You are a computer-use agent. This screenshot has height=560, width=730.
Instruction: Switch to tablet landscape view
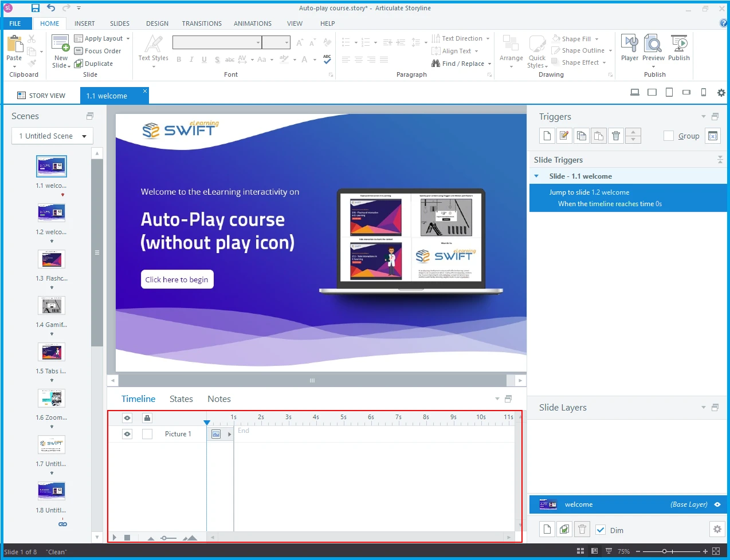(x=652, y=92)
